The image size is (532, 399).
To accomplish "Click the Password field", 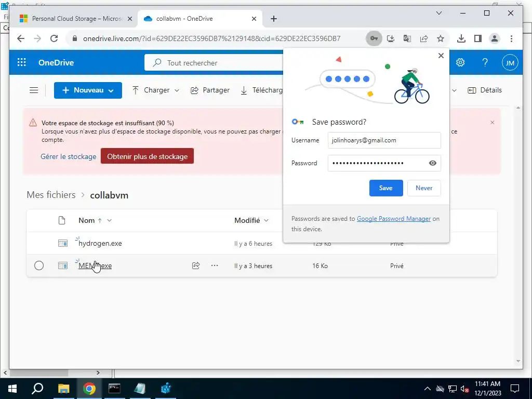I will 384,163.
